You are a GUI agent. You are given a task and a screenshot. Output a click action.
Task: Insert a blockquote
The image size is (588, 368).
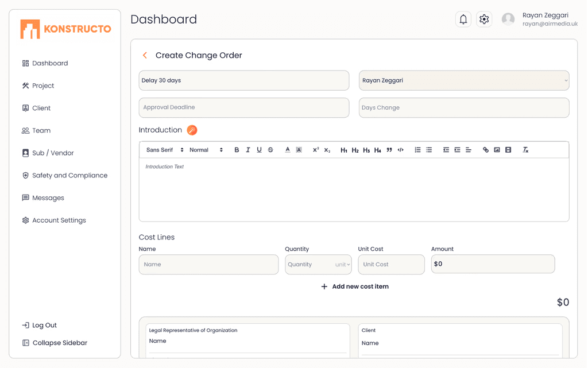tap(389, 150)
